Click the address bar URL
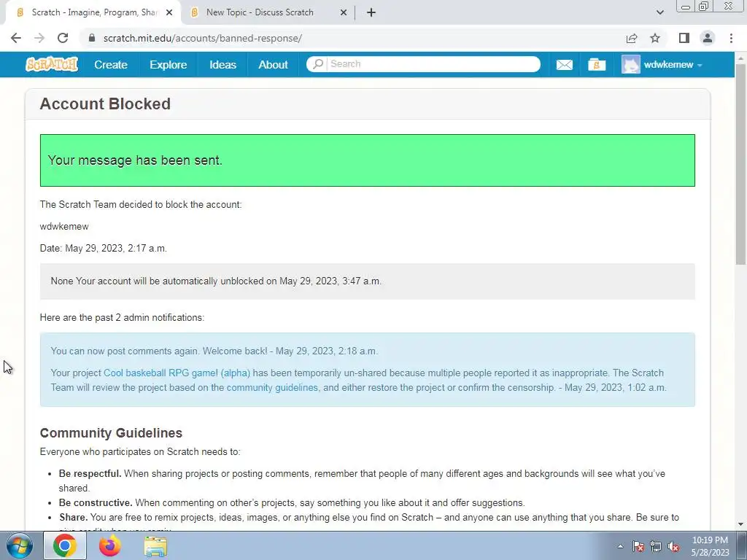The height and width of the screenshot is (560, 747). point(203,38)
